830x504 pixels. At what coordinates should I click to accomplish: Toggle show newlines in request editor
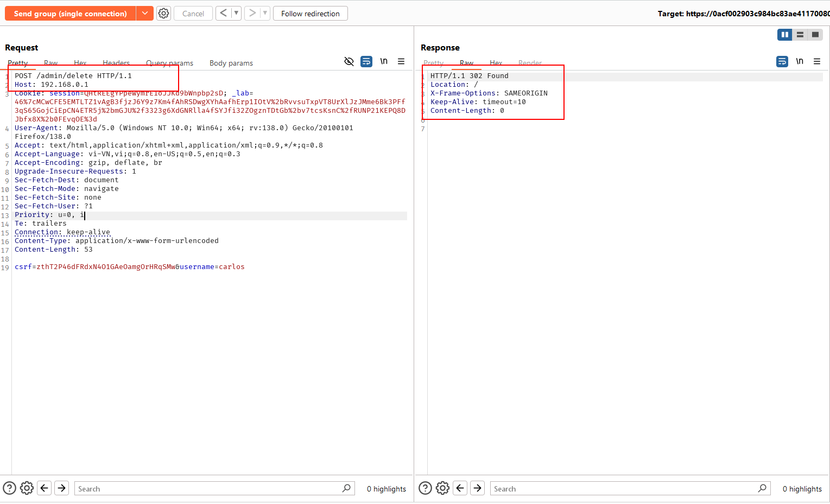click(x=384, y=61)
